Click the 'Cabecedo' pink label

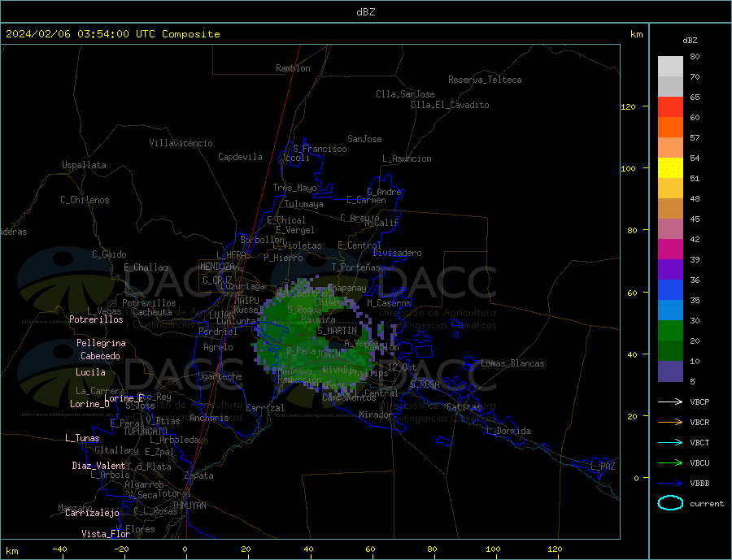[x=100, y=356]
